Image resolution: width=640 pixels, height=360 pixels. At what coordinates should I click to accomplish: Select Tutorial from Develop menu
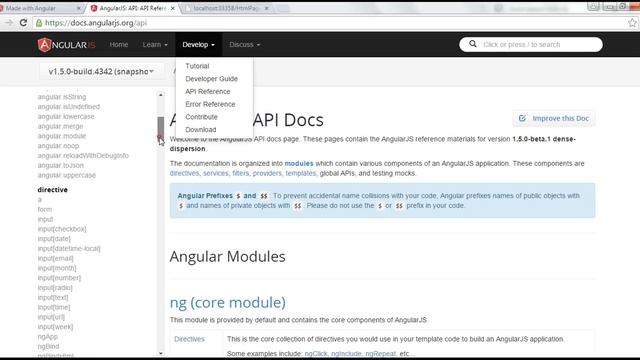(197, 66)
